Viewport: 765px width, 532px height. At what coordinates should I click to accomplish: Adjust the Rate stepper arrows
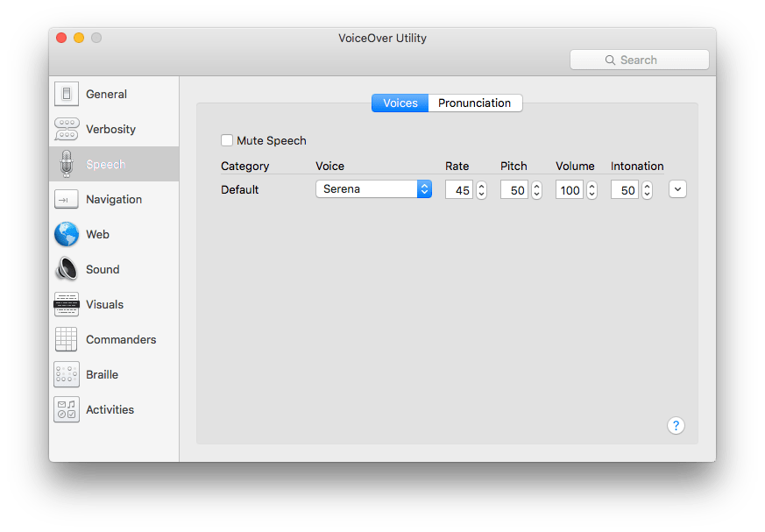481,189
